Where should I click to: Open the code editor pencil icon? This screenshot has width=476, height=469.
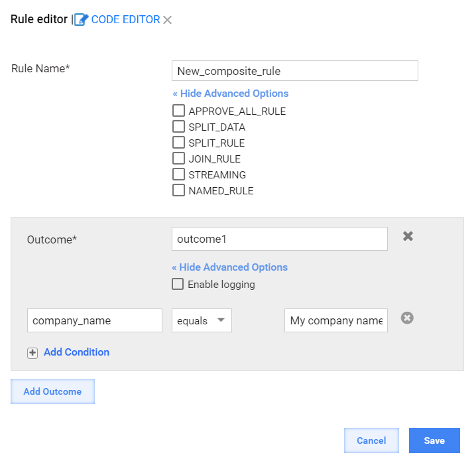point(82,20)
